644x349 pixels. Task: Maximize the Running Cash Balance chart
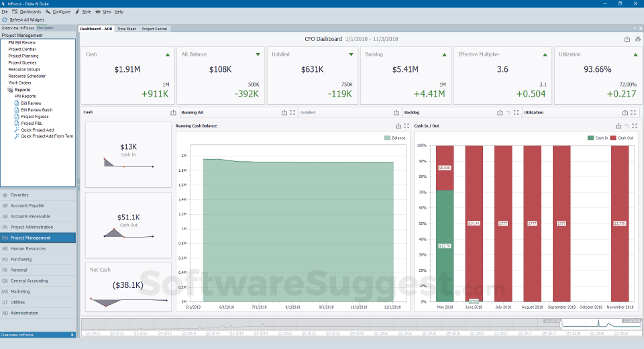[407, 126]
